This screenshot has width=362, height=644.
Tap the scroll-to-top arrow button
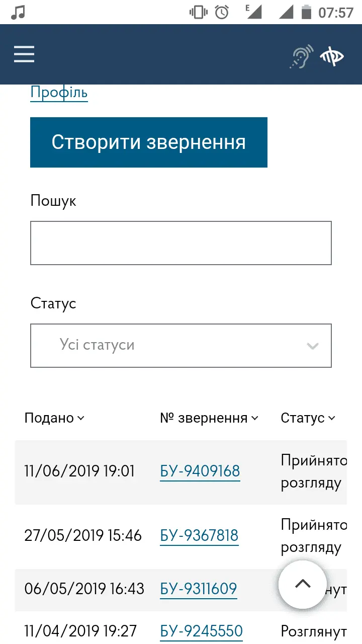[x=303, y=584]
